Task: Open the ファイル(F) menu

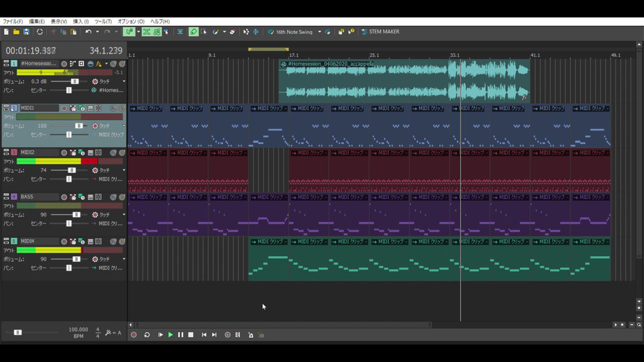Action: (12, 21)
